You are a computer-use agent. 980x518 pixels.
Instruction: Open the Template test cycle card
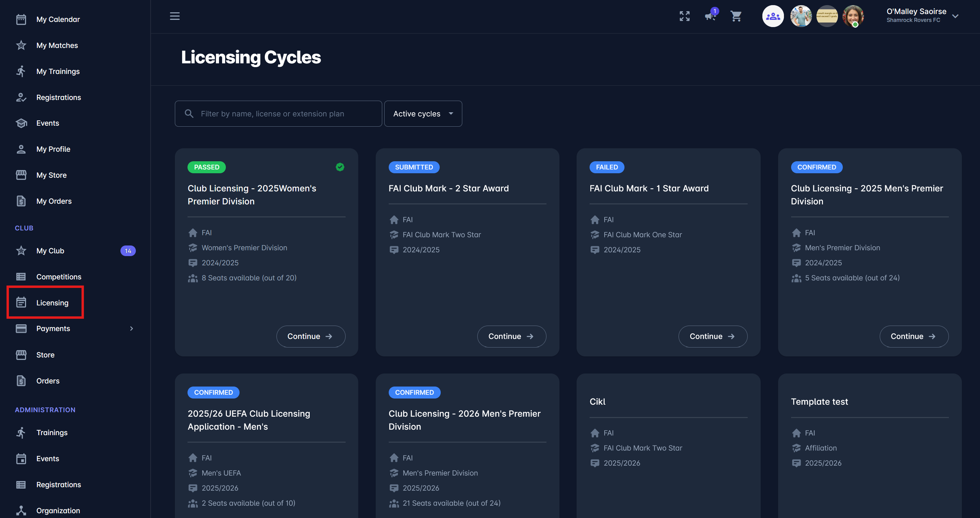click(819, 402)
